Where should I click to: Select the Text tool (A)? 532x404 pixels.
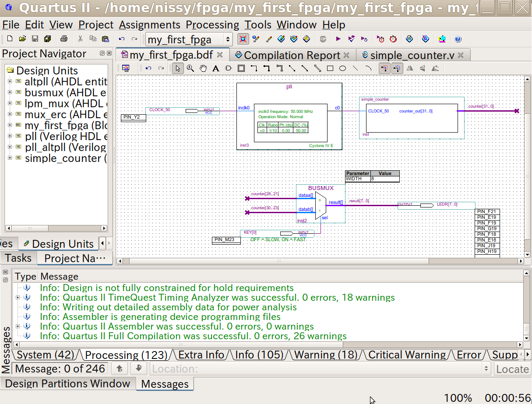(x=215, y=68)
